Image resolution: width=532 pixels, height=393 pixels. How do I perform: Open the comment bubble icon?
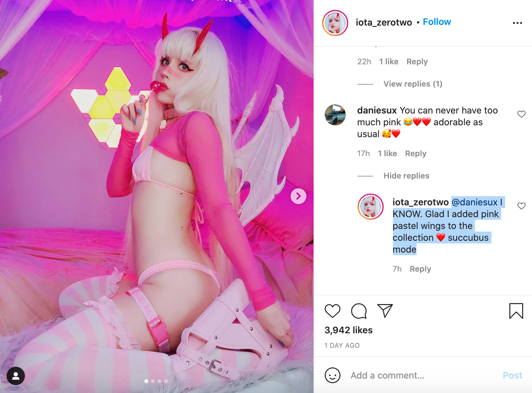click(359, 311)
